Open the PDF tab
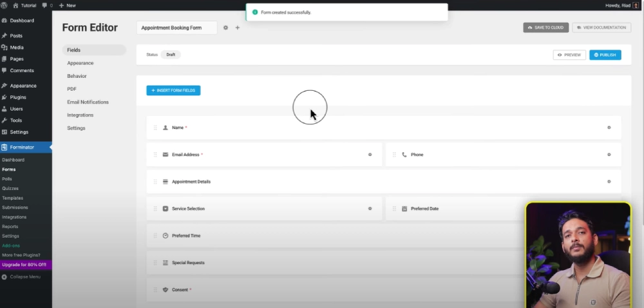644x308 pixels. (x=72, y=89)
